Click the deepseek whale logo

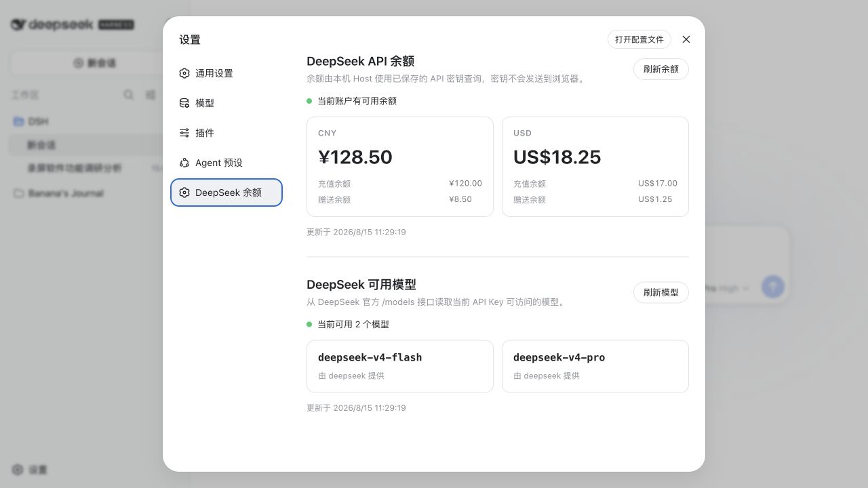click(18, 24)
